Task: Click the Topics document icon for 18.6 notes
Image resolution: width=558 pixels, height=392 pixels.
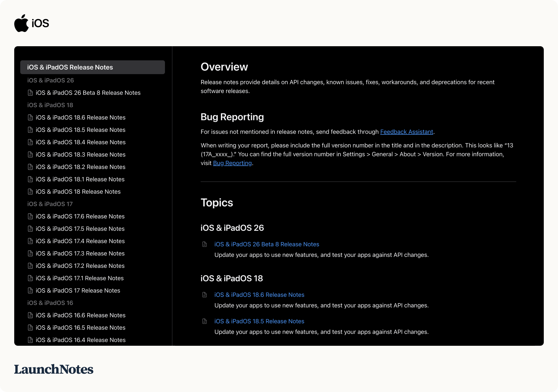Action: [x=204, y=295]
